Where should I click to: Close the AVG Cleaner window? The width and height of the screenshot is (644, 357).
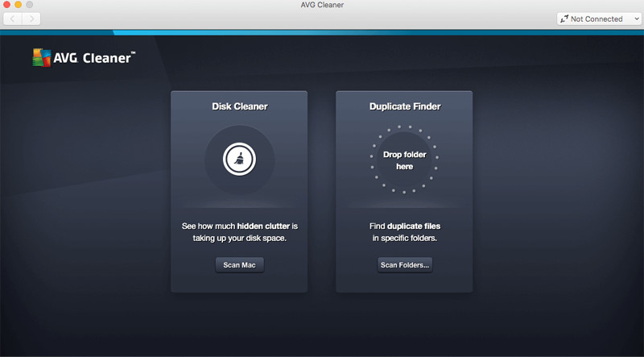7,5
